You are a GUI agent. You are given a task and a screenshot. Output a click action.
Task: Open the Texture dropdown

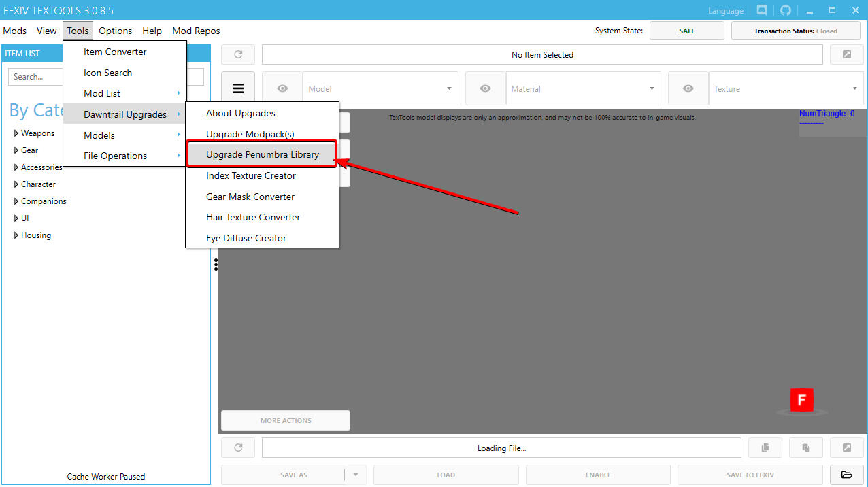[786, 88]
